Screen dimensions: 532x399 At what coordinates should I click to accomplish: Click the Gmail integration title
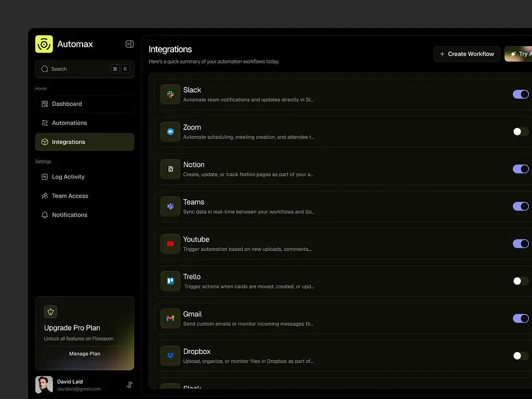[192, 314]
